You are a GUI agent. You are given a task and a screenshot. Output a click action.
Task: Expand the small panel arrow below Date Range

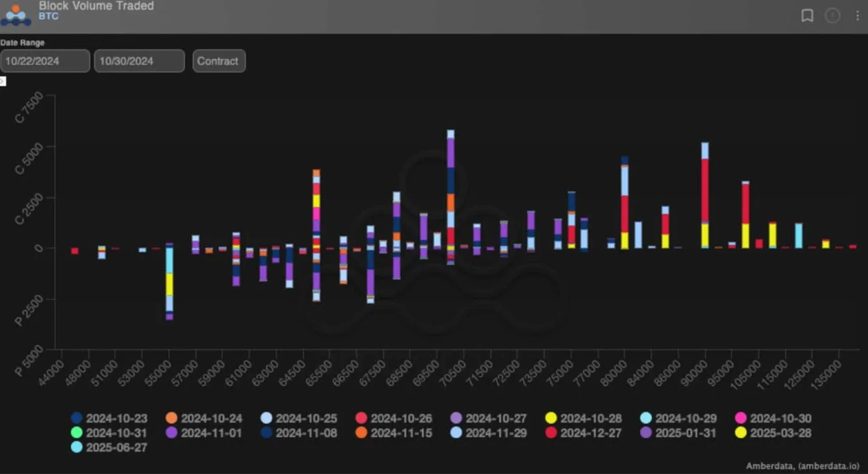(3, 81)
